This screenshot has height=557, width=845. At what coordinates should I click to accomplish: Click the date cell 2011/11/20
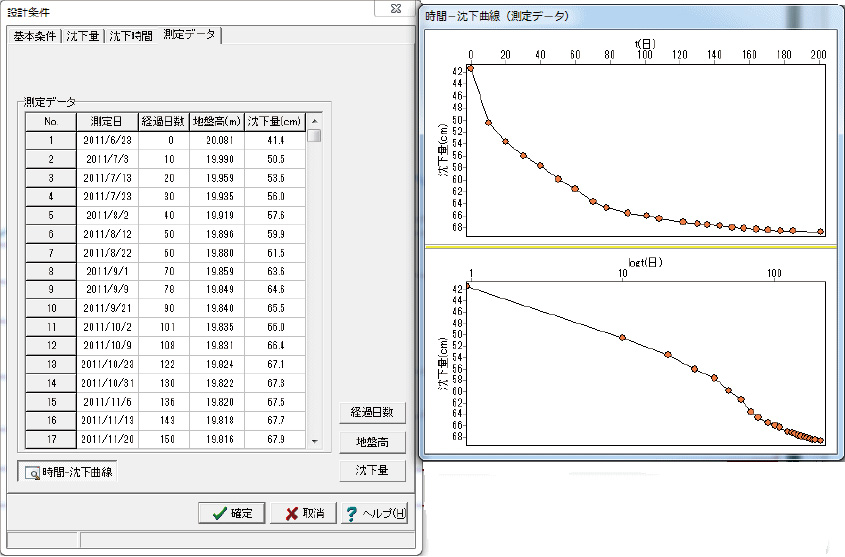pyautogui.click(x=107, y=439)
